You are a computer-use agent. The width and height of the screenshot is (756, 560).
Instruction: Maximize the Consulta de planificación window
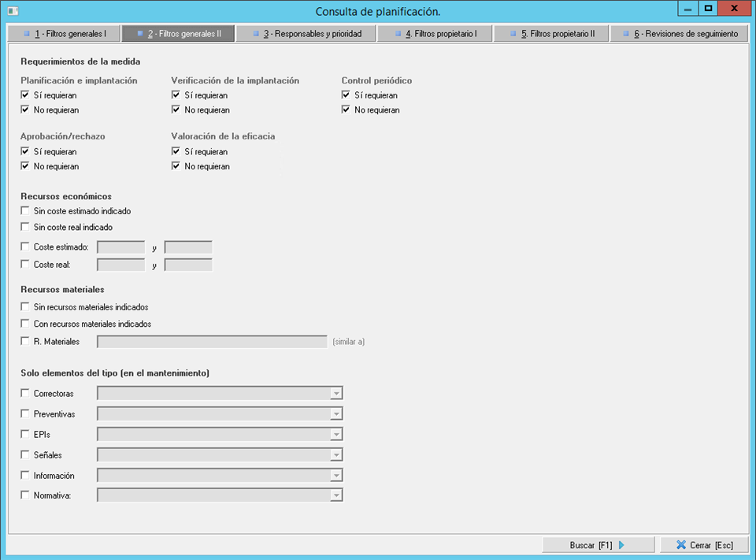pos(709,9)
